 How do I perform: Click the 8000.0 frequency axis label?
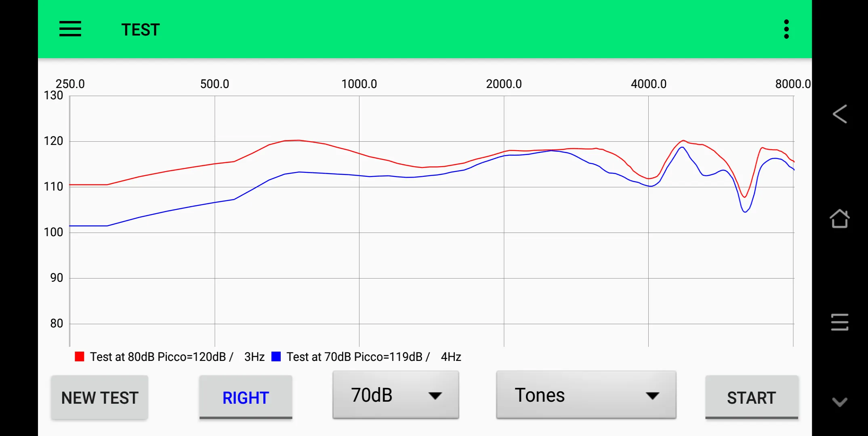pyautogui.click(x=793, y=84)
